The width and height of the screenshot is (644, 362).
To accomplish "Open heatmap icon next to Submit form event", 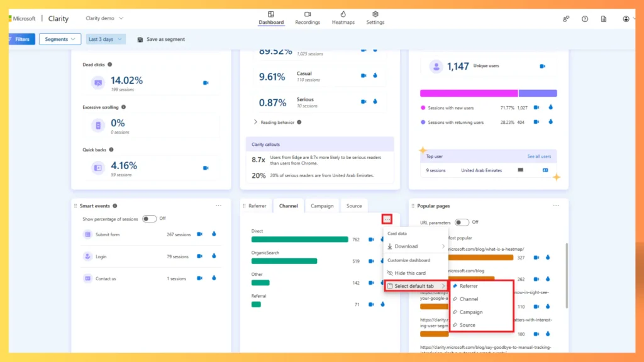I will pyautogui.click(x=214, y=234).
